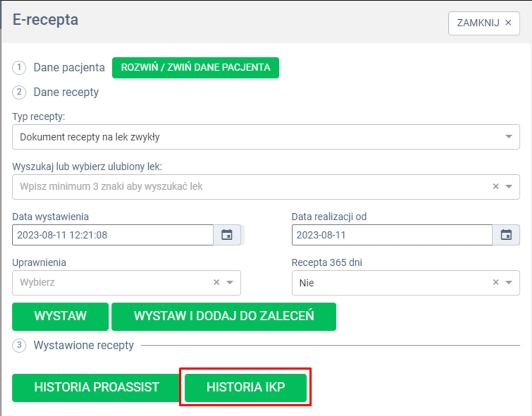
Task: Toggle patient data with ROZWIŃ / ZWIŃ button
Action: click(x=195, y=68)
